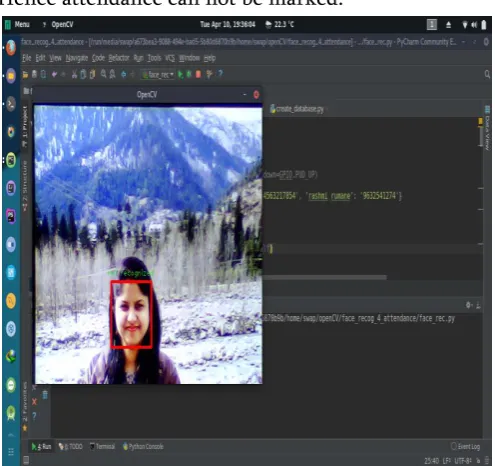This screenshot has height=466, width=495.
Task: Click the Menu button in top panel
Action: pos(18,24)
